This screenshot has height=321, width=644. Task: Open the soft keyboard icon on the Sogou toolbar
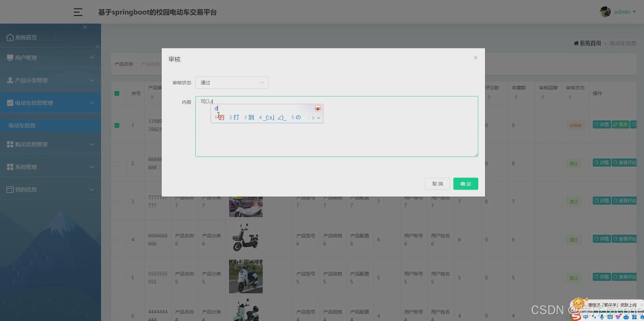610,317
